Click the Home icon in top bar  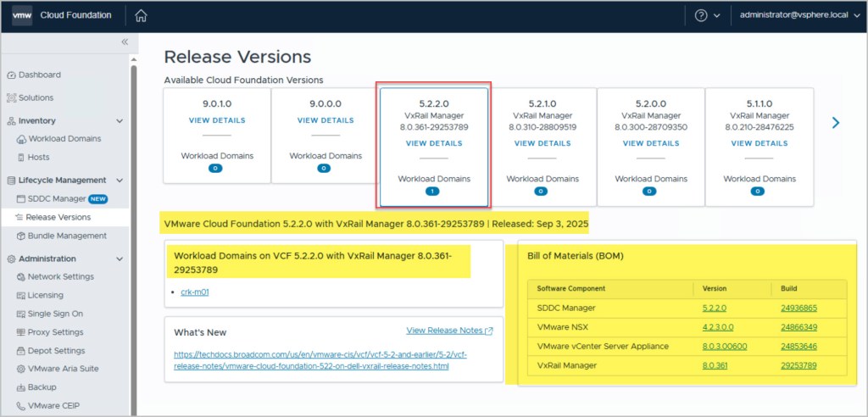(x=141, y=15)
